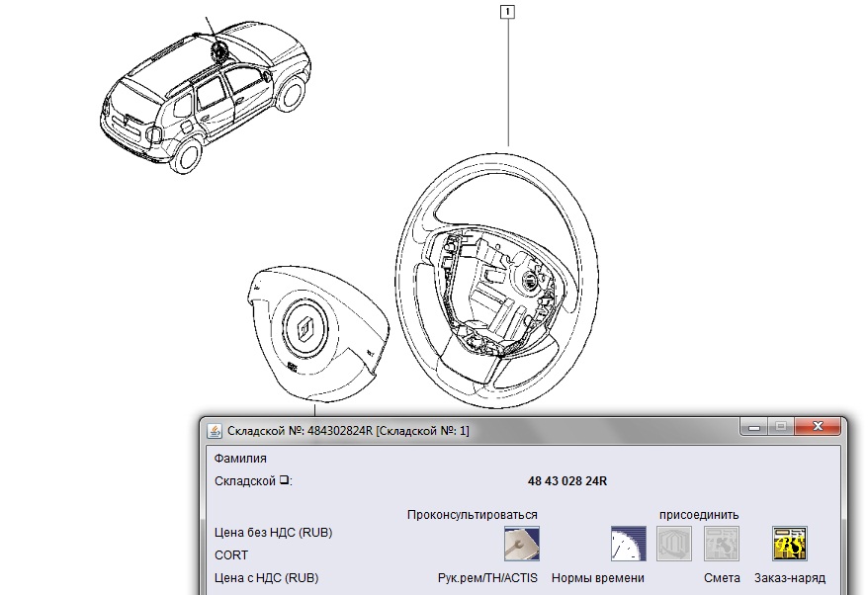The image size is (868, 595).
Task: Click the Смета text label
Action: [722, 578]
